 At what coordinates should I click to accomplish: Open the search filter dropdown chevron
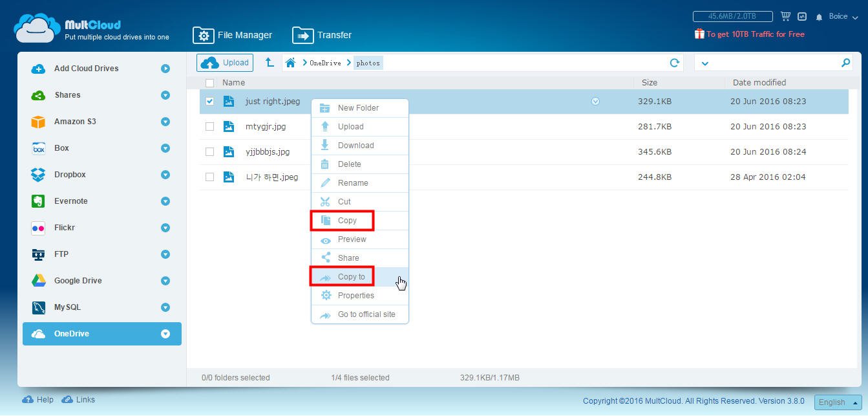(x=704, y=63)
